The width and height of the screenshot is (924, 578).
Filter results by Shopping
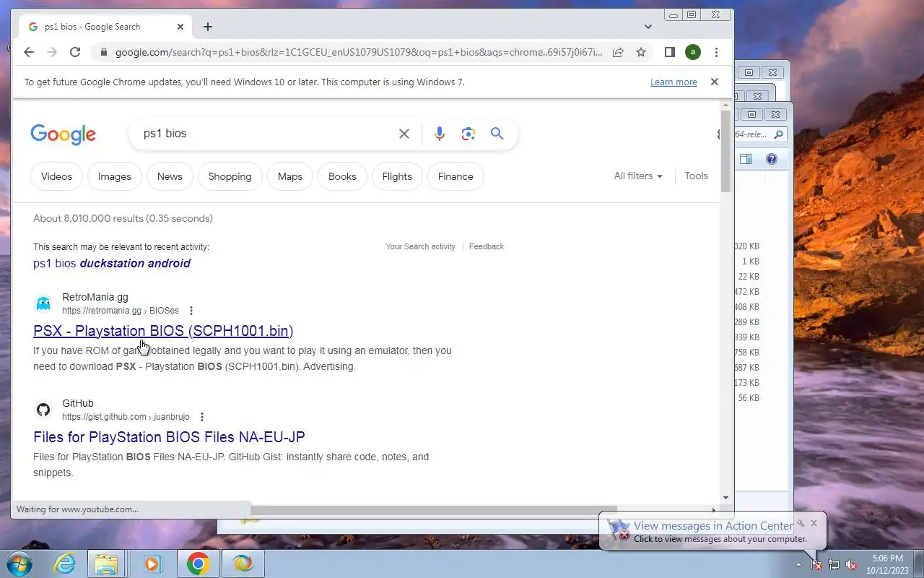(x=230, y=176)
